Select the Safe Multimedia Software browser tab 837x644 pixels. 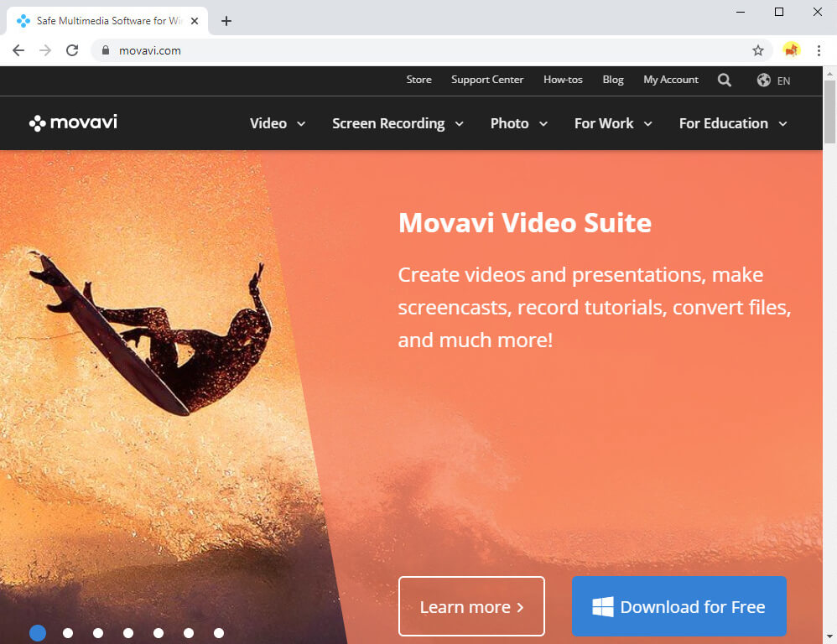pos(107,21)
